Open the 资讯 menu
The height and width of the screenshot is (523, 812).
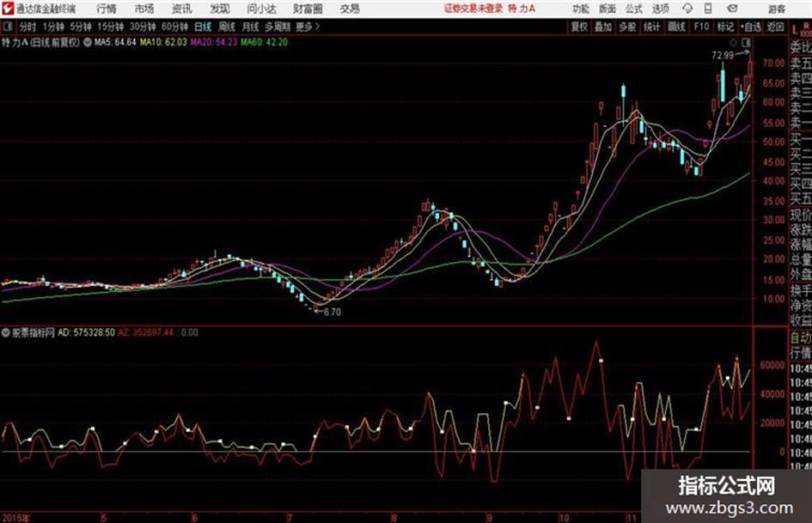[181, 9]
